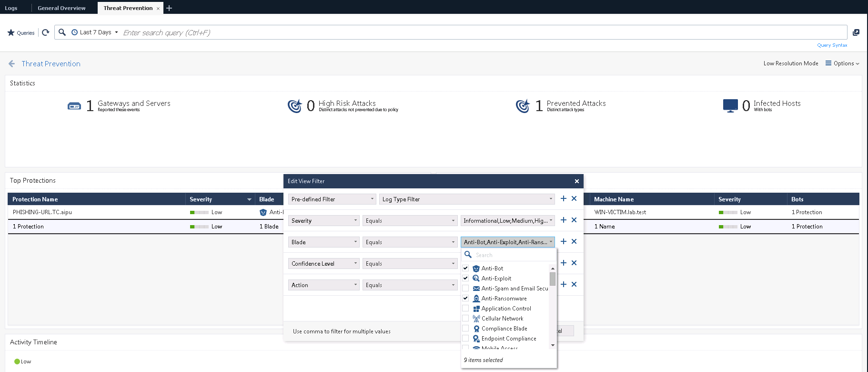Close the Threat Prevention tab
The image size is (868, 372).
(158, 9)
